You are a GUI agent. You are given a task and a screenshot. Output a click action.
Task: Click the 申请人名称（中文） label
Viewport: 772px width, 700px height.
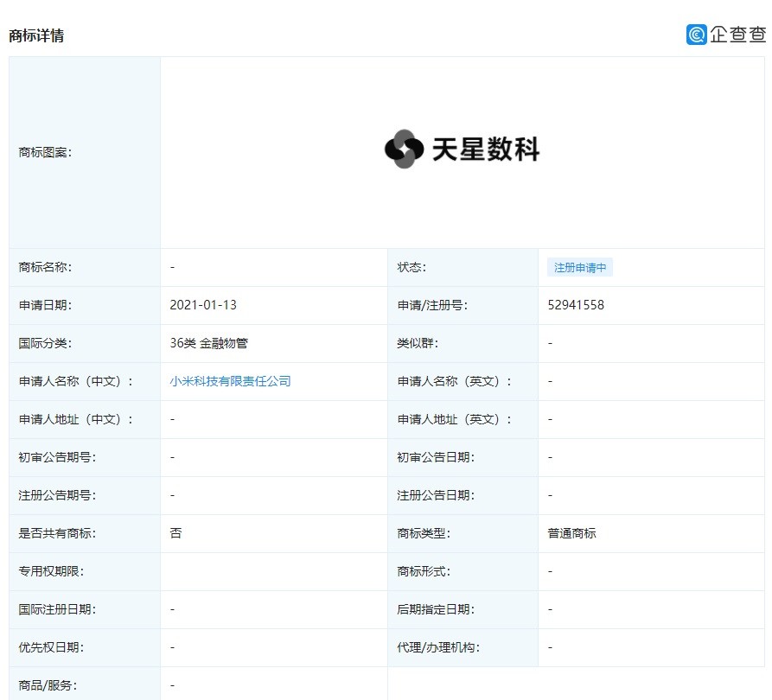click(x=75, y=381)
